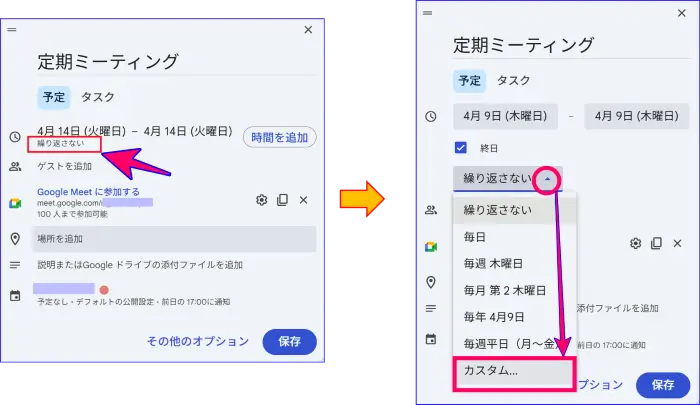Select 毎週 木曜日 repeat option

515,264
